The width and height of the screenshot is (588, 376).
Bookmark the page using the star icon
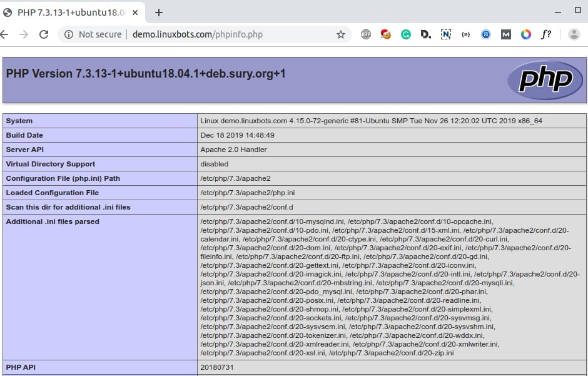tap(342, 34)
